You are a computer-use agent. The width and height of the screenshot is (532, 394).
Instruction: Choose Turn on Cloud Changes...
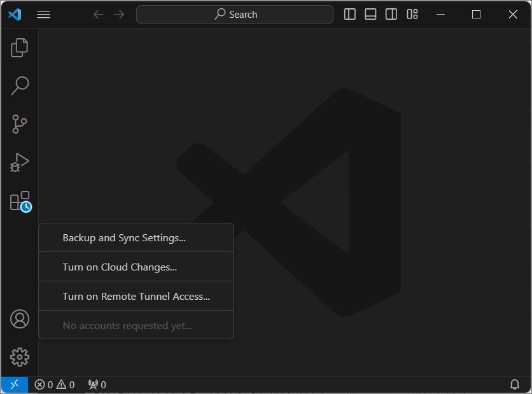pyautogui.click(x=136, y=267)
